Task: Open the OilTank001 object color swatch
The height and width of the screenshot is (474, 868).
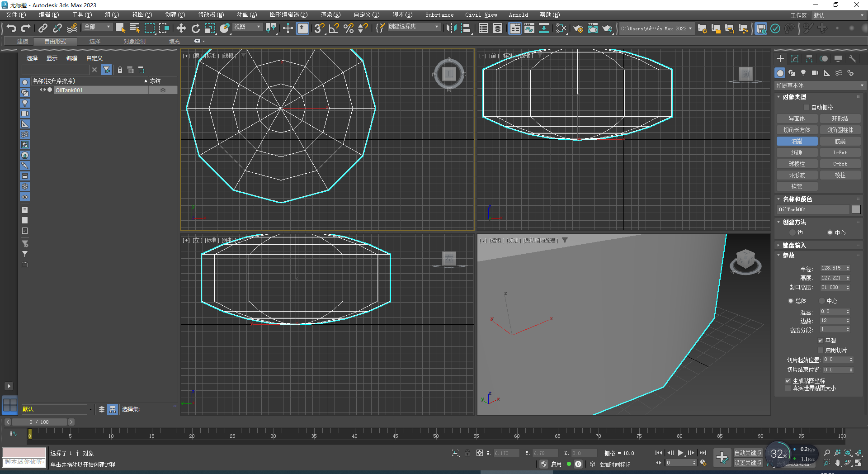Action: pos(856,209)
